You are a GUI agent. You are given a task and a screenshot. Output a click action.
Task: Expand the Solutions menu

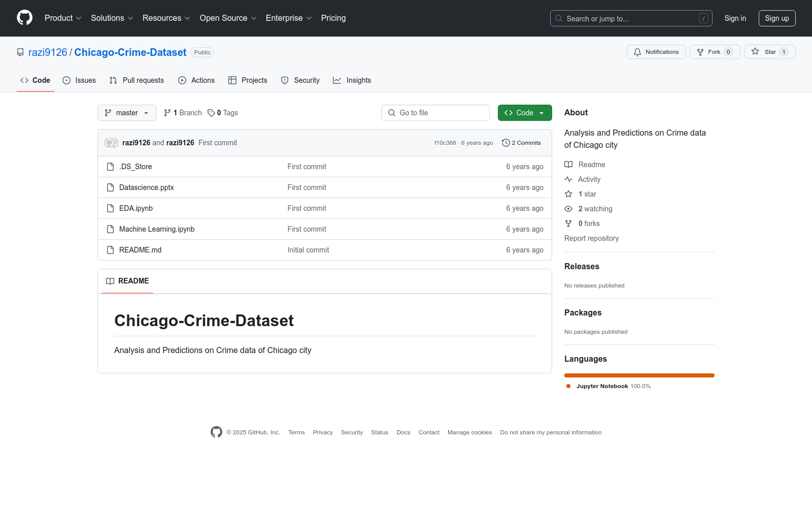[112, 18]
